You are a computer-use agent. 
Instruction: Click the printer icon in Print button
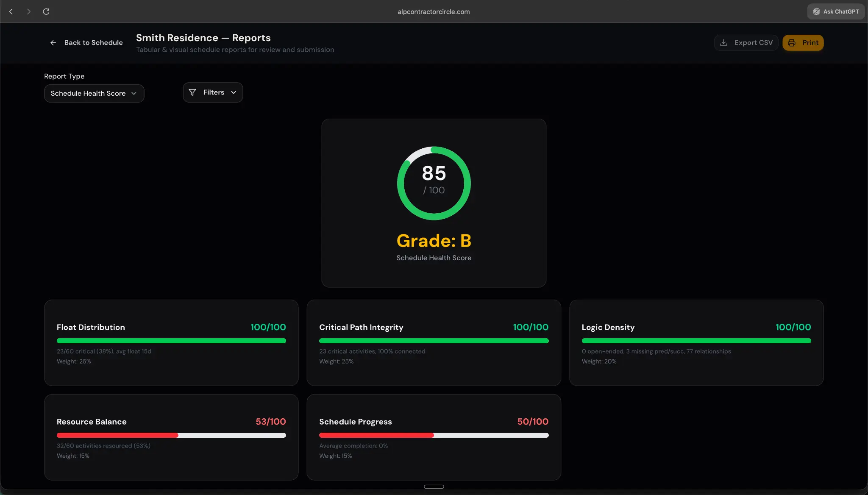point(792,42)
